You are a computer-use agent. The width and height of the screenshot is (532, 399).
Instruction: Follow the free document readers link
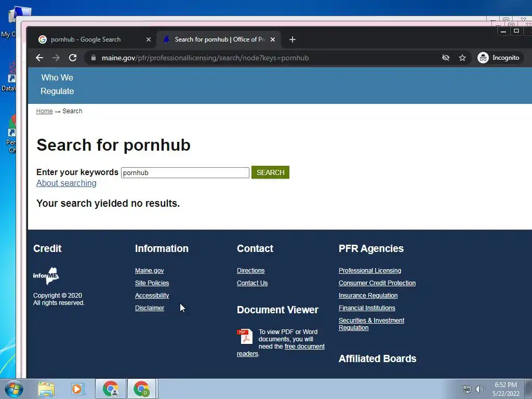coord(304,347)
